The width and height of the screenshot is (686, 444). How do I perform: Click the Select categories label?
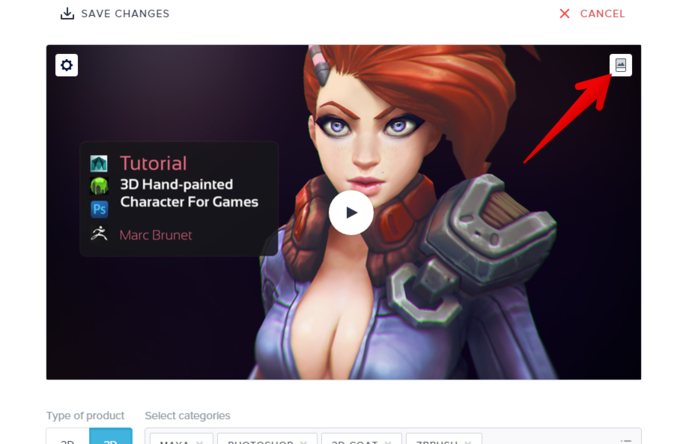(x=187, y=416)
